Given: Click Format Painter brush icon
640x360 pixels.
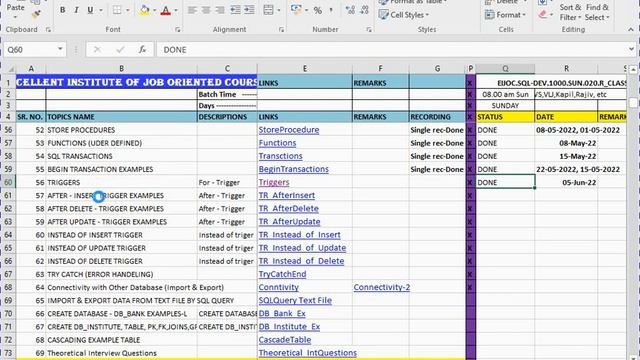Looking at the screenshot, I should [36, 14].
